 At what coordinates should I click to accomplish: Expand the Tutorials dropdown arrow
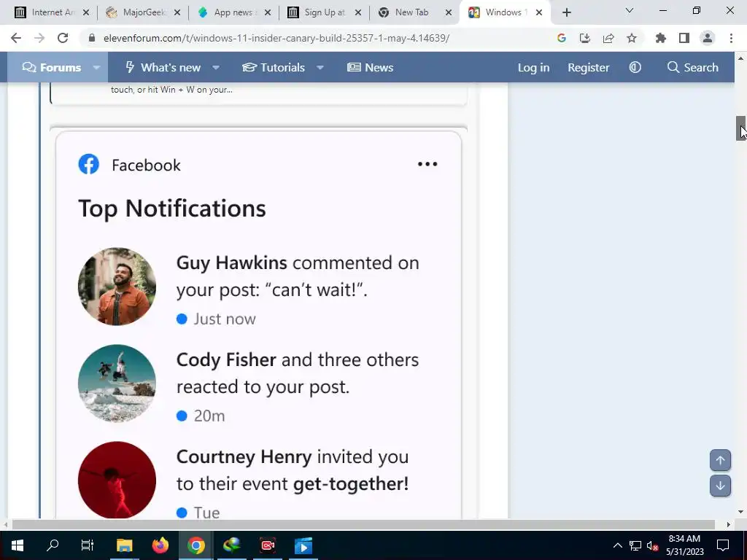coord(320,67)
